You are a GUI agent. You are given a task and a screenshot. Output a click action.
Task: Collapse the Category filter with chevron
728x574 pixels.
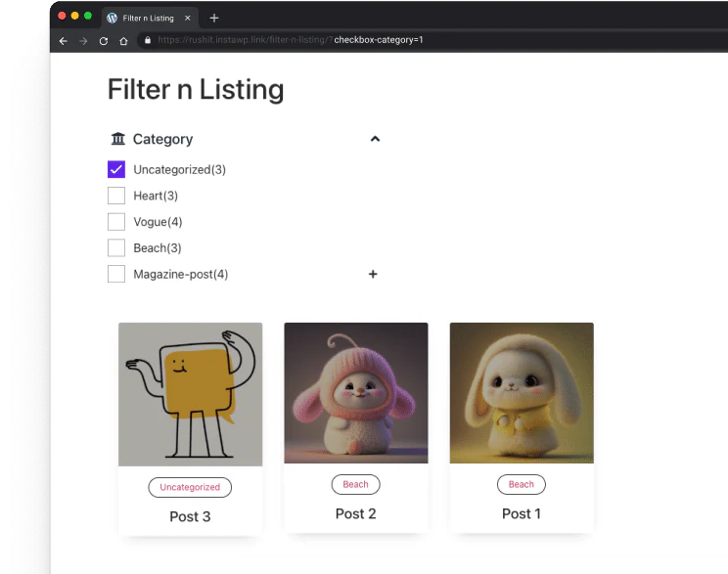pos(375,139)
